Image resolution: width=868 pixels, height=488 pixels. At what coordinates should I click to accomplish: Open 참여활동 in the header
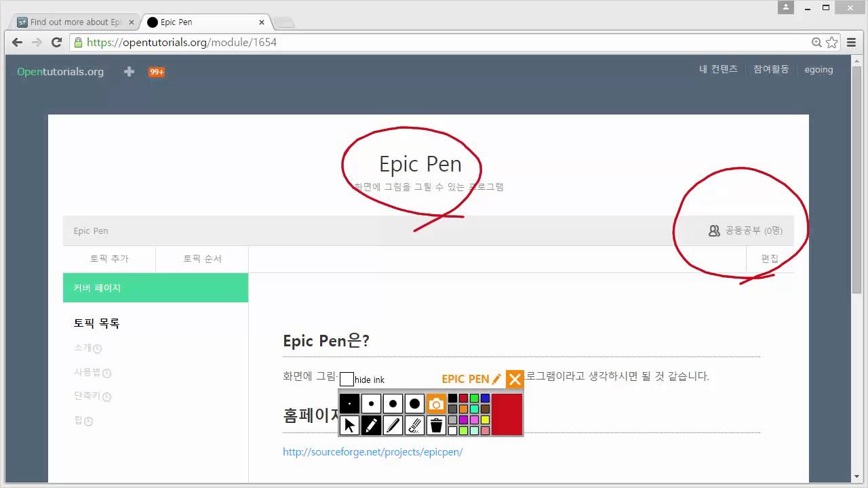coord(771,69)
